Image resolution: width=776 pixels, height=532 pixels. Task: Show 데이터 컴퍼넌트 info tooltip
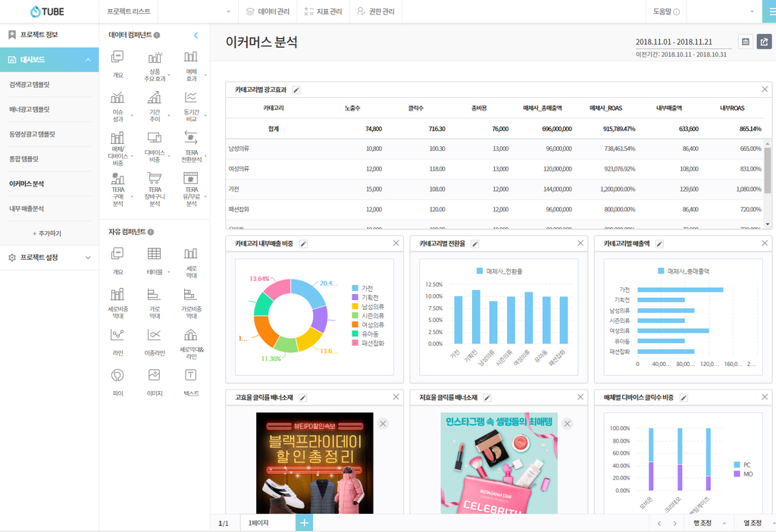156,35
